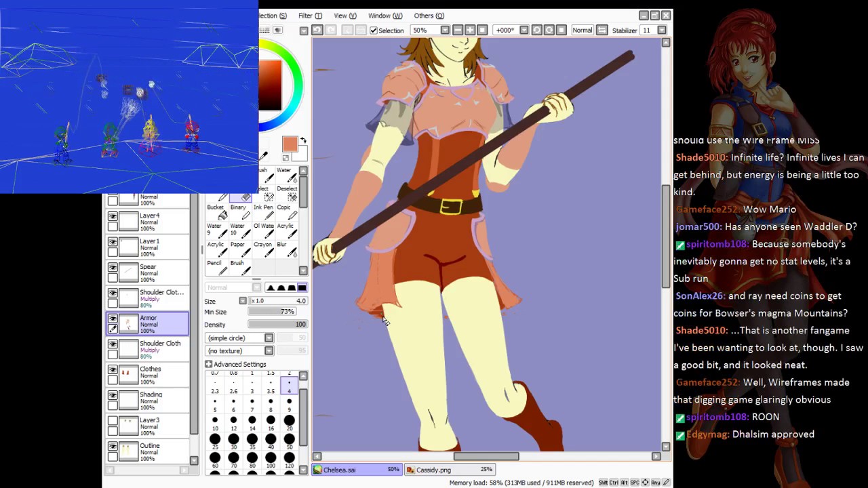Open the rotation angle dropdown
868x488 pixels.
point(524,30)
